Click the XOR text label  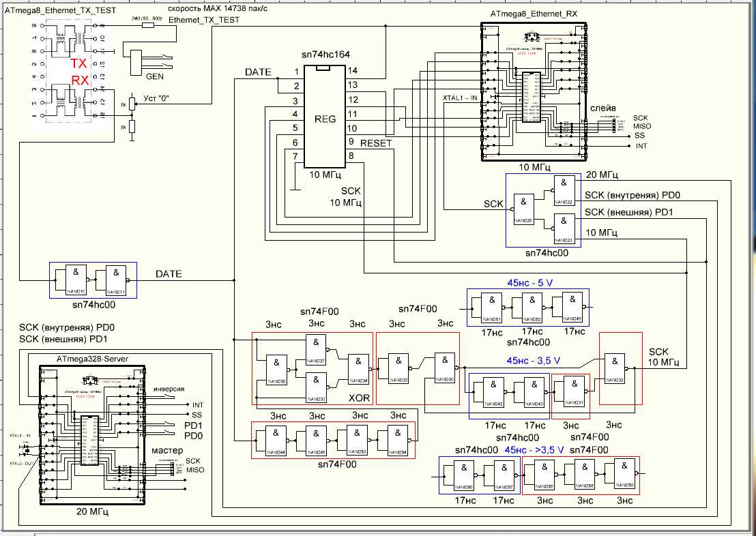click(x=359, y=396)
